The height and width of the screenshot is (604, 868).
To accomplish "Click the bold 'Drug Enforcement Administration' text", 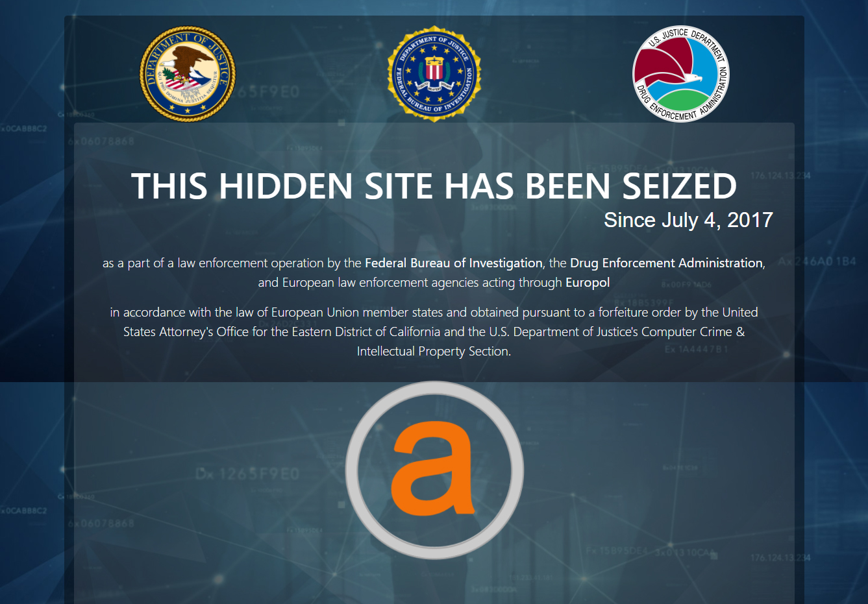I will [x=666, y=263].
